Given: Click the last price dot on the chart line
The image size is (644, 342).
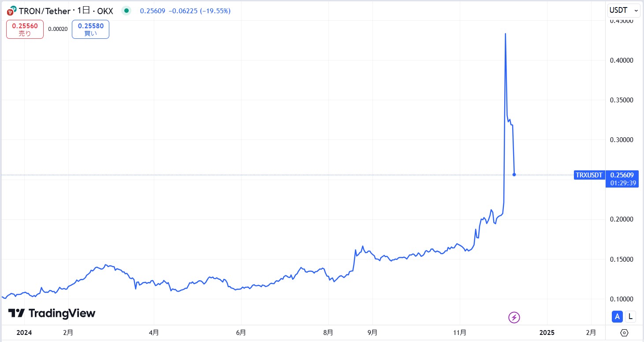Looking at the screenshot, I should coord(514,175).
